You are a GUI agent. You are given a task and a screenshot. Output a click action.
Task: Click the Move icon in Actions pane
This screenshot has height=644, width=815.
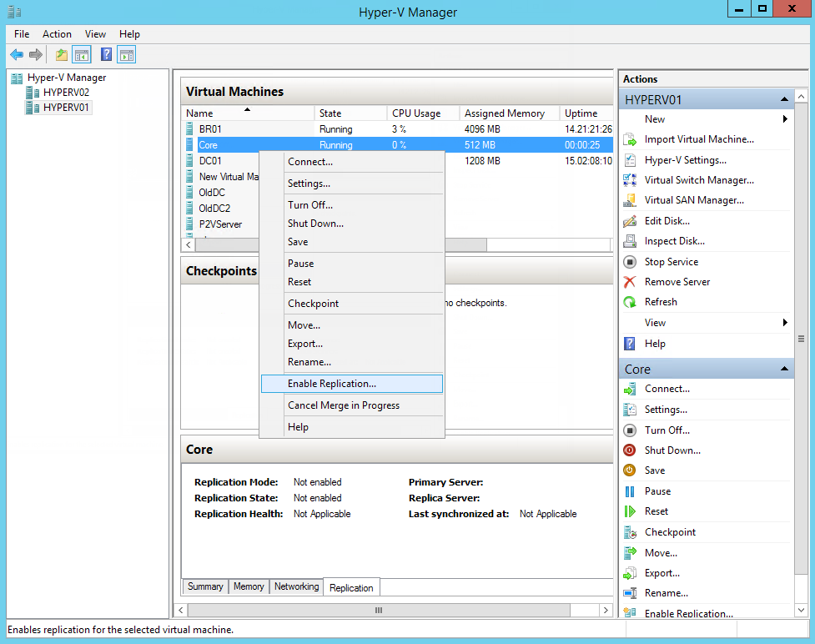[x=630, y=553]
